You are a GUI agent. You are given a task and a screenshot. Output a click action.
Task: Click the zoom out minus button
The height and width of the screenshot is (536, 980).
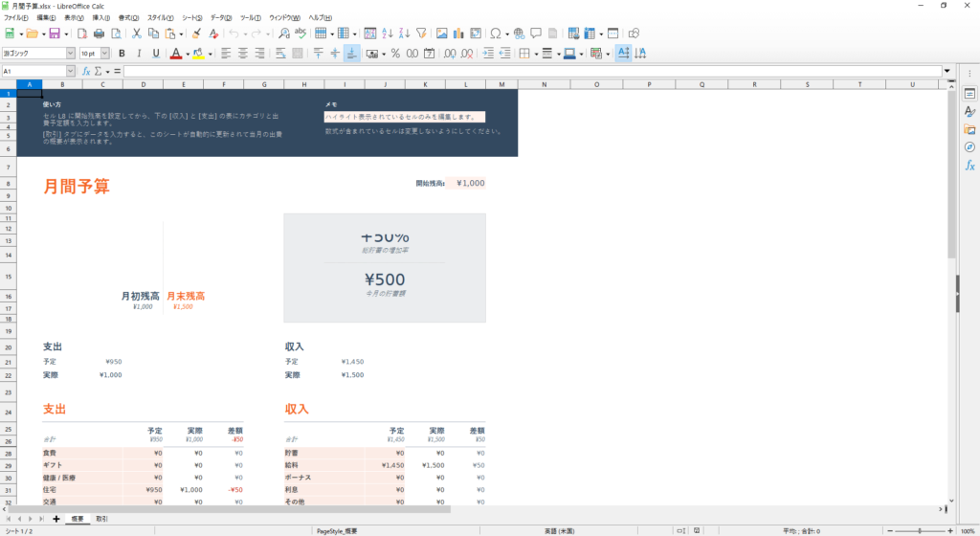pos(890,531)
